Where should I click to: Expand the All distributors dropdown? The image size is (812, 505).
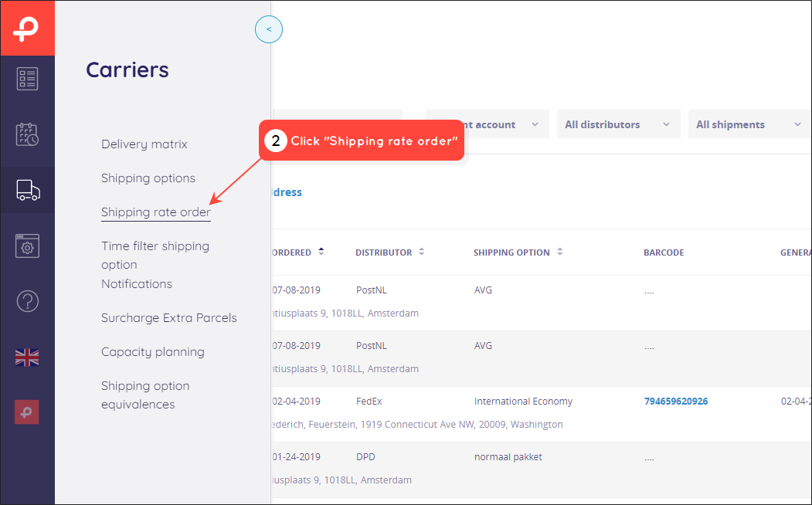[618, 124]
